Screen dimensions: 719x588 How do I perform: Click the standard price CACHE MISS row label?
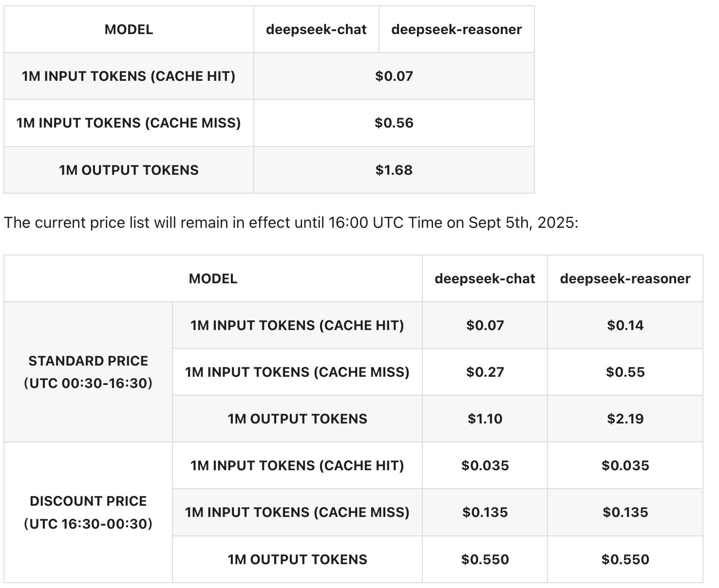click(297, 372)
